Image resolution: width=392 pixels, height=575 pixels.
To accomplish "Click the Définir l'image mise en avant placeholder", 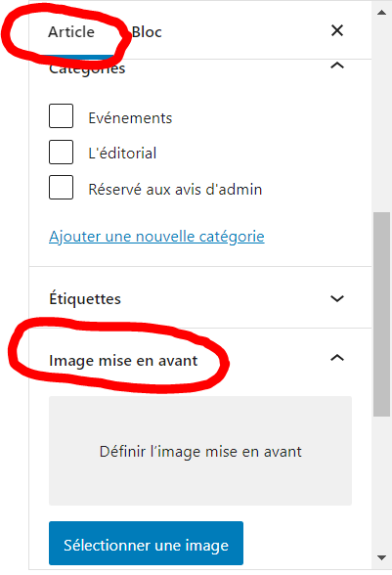I will point(200,451).
